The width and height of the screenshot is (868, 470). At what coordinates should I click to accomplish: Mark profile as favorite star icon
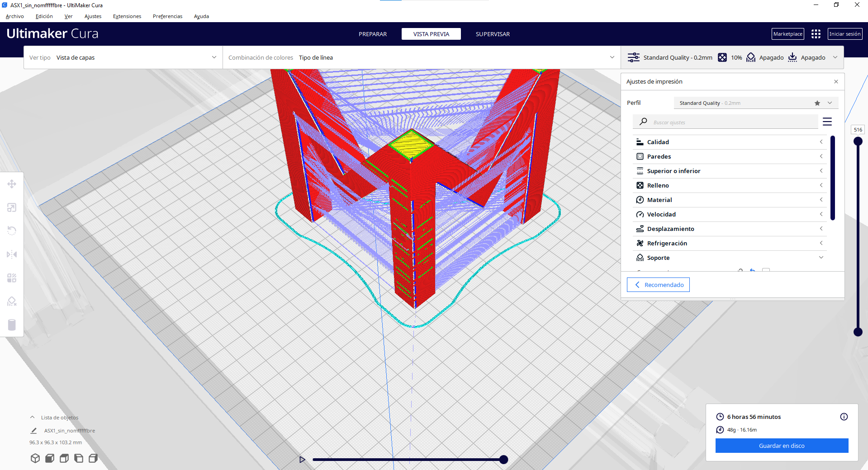coord(817,103)
